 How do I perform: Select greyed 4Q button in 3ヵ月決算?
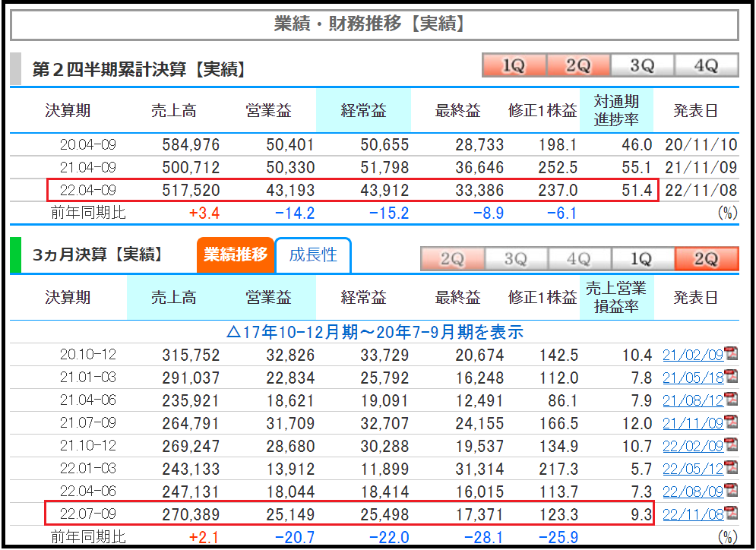click(x=579, y=259)
